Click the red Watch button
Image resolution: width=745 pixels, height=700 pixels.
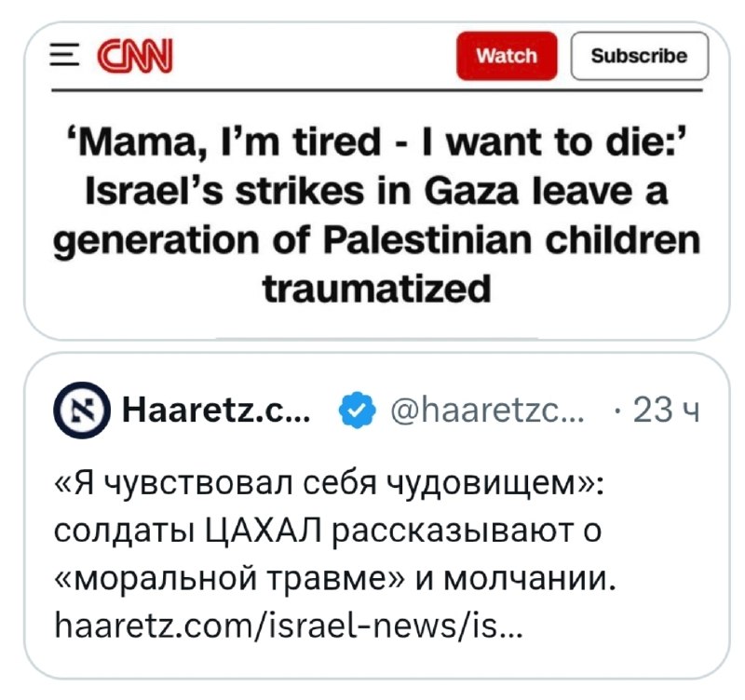coord(507,55)
